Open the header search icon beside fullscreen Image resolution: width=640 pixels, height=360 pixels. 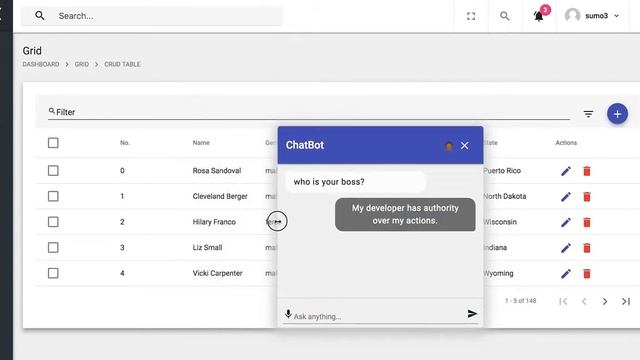504,16
